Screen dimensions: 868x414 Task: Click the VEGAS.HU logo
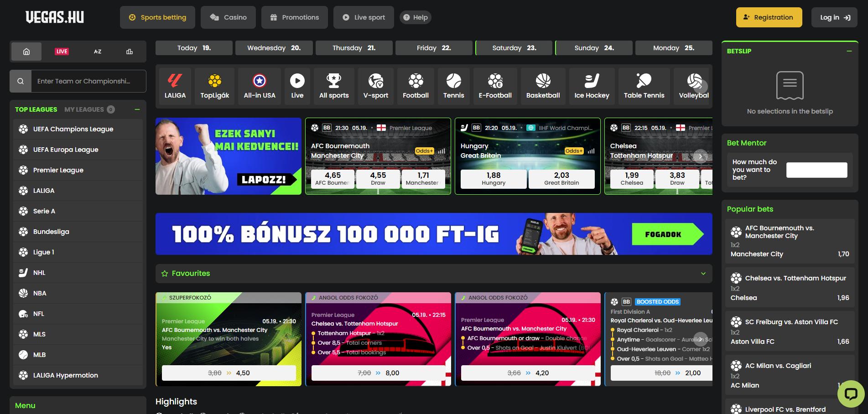55,17
